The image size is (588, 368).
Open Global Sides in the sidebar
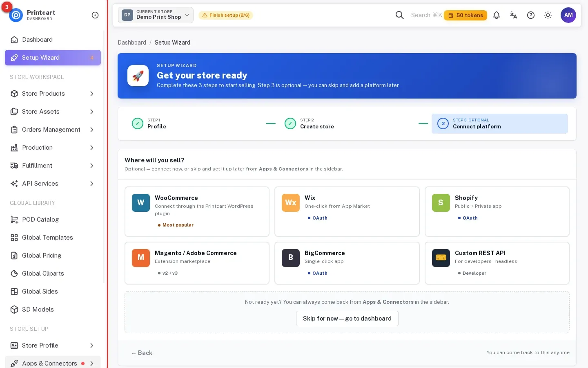click(x=53, y=292)
